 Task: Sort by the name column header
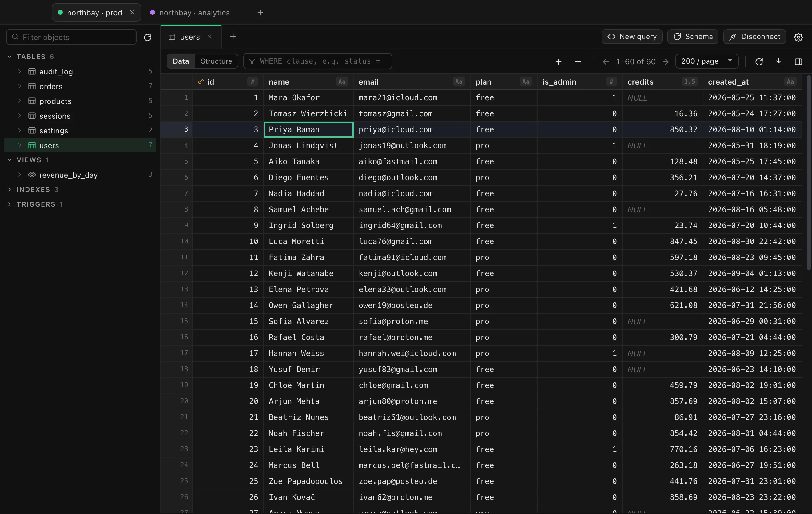click(x=279, y=82)
